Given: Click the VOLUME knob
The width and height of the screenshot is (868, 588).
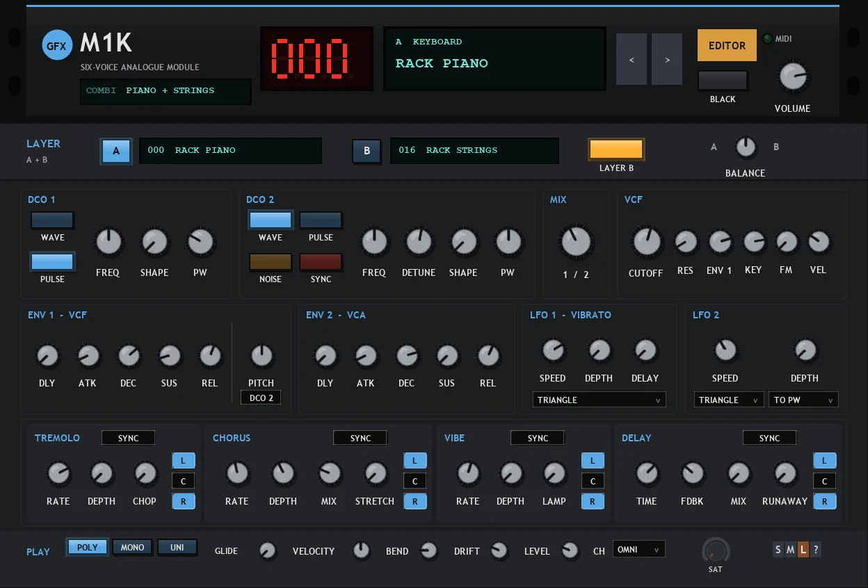Looking at the screenshot, I should [x=793, y=77].
